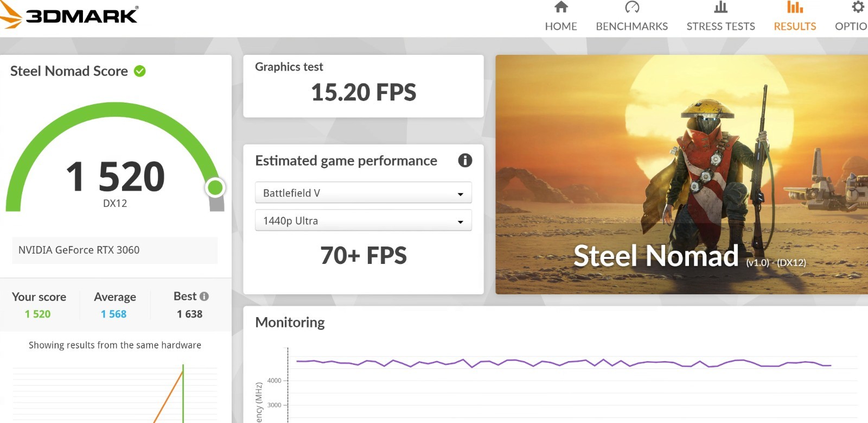Select the RESULTS tab

pyautogui.click(x=795, y=26)
